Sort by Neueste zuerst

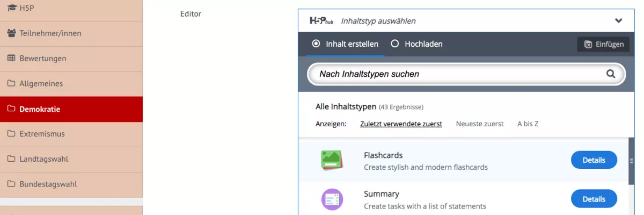480,124
